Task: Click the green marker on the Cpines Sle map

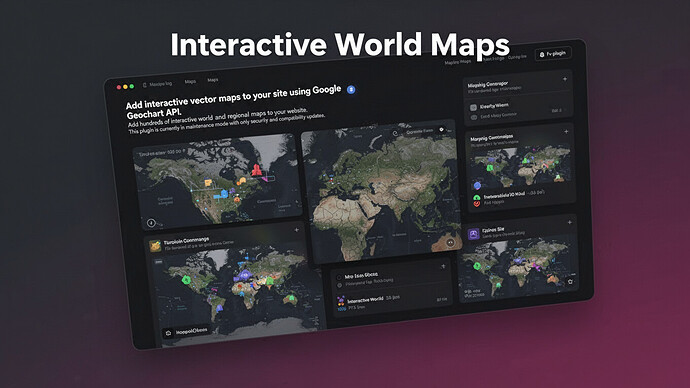Action: 477,266
